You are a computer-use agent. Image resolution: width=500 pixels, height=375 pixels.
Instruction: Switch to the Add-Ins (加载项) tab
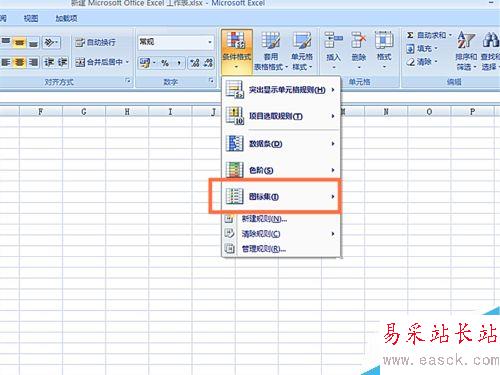[66, 18]
